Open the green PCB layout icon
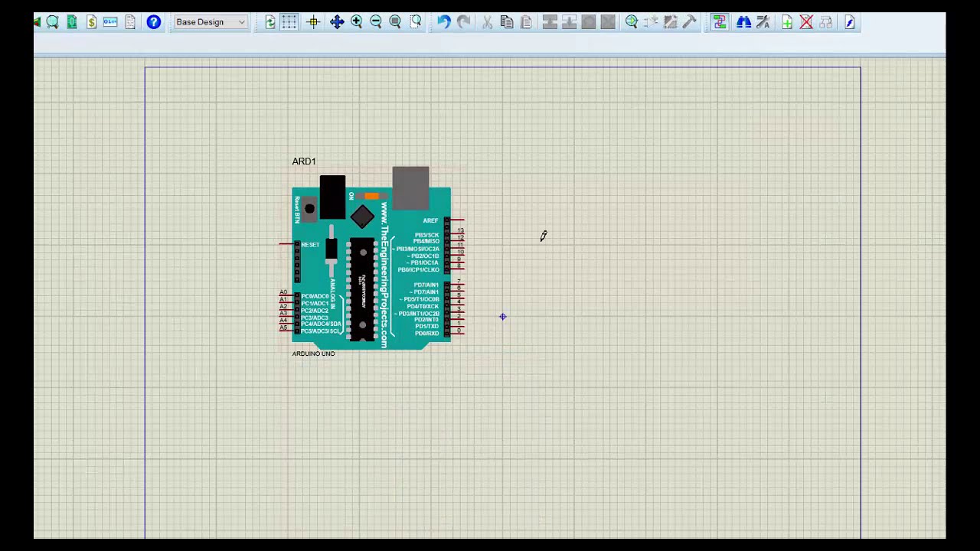 (x=72, y=22)
